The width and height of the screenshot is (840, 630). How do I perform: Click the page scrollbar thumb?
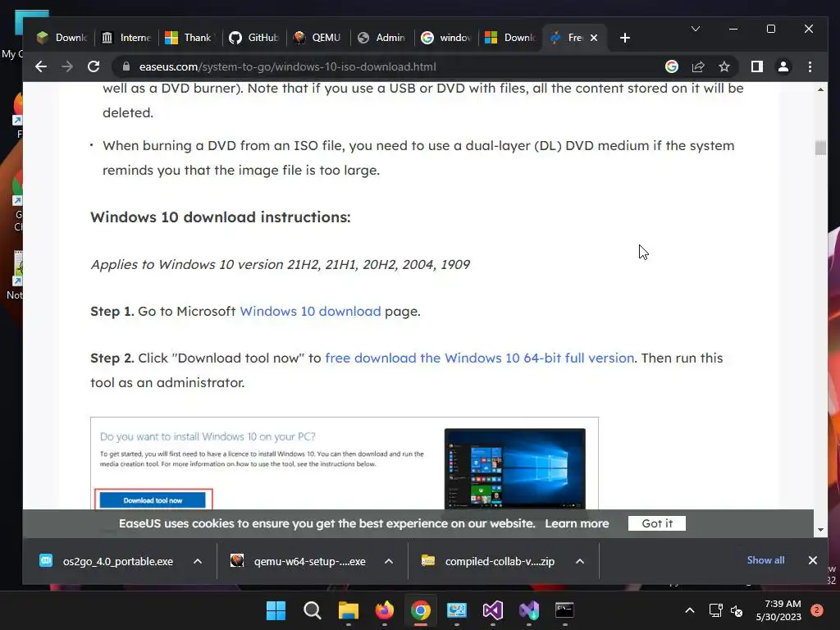(820, 148)
